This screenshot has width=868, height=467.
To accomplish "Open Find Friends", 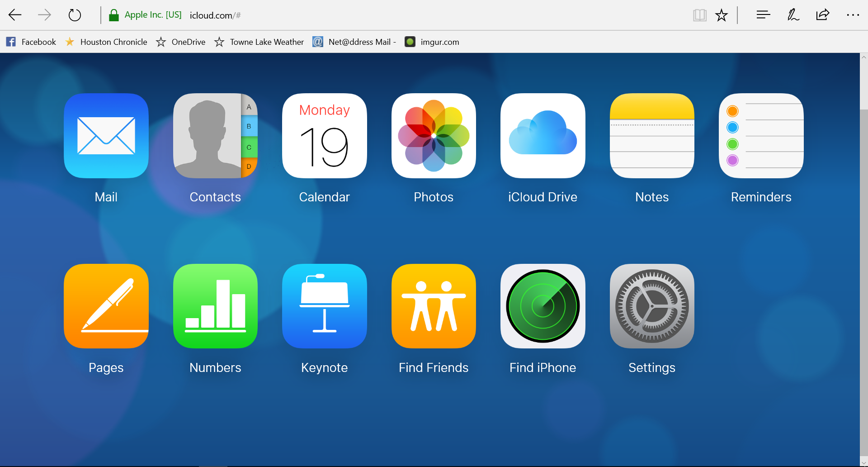I will (434, 306).
